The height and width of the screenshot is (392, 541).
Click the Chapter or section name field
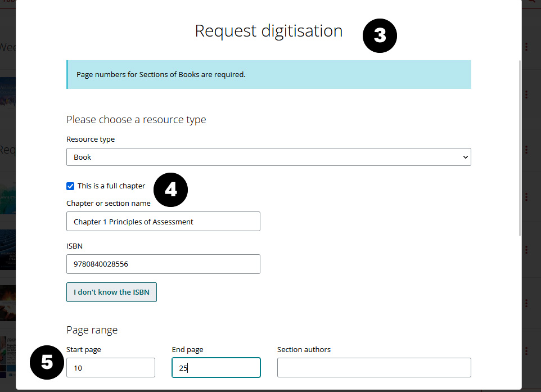pyautogui.click(x=163, y=221)
